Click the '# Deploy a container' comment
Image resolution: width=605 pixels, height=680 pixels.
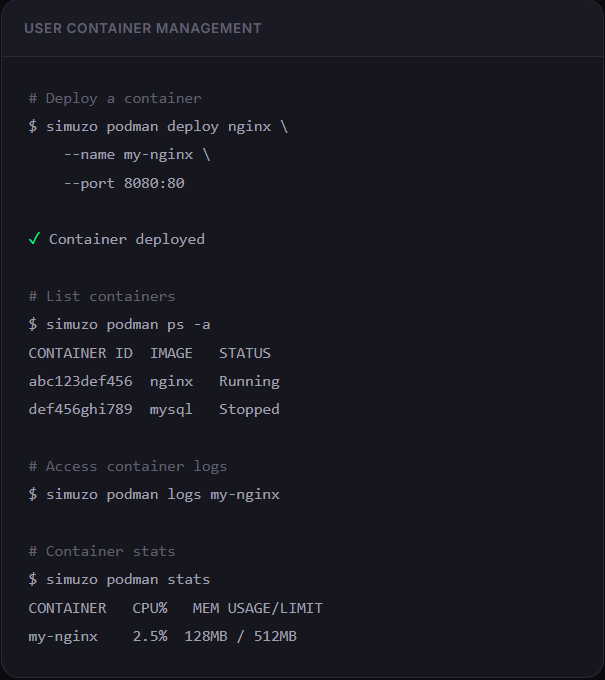coord(115,98)
